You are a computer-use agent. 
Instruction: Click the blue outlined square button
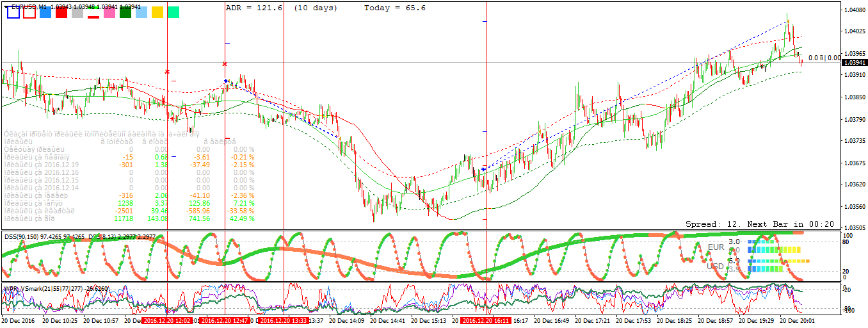pyautogui.click(x=13, y=12)
